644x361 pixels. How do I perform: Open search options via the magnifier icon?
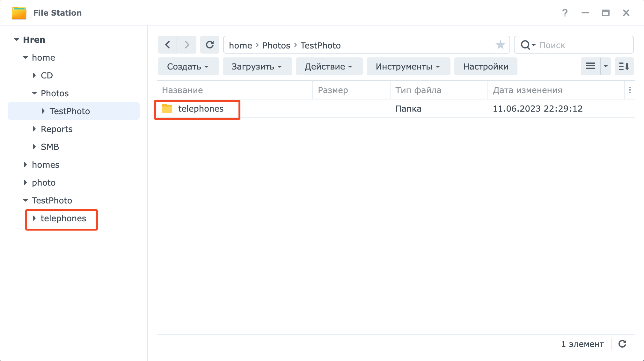coord(528,45)
